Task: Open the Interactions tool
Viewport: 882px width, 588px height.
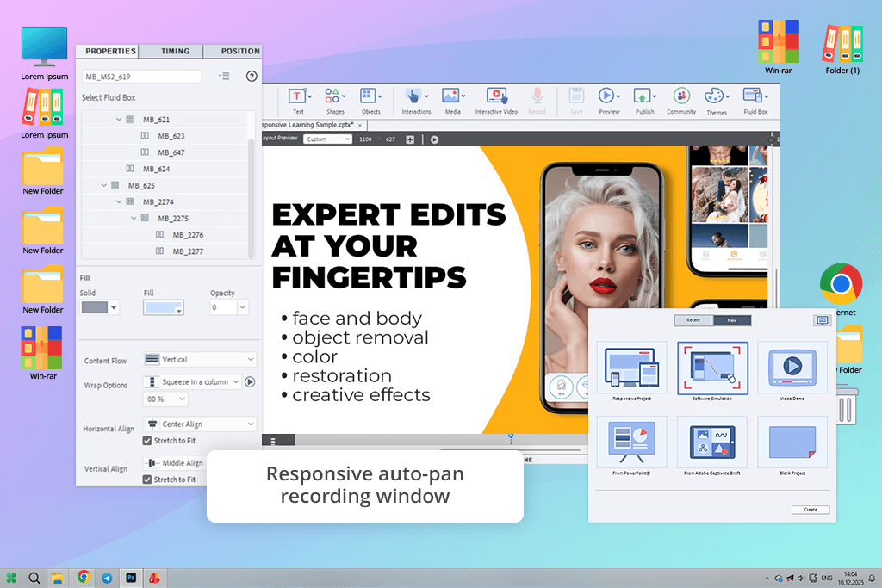Action: tap(416, 100)
